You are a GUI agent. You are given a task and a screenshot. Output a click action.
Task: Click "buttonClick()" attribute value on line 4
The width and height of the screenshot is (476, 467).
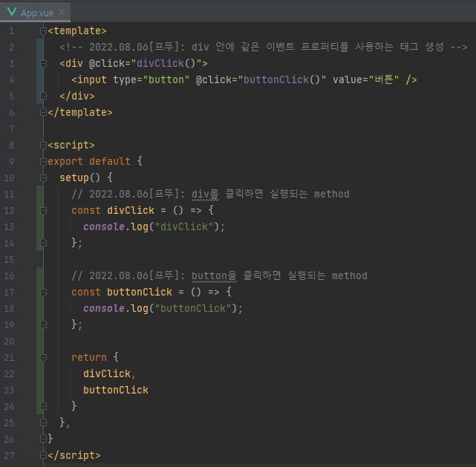[282, 79]
